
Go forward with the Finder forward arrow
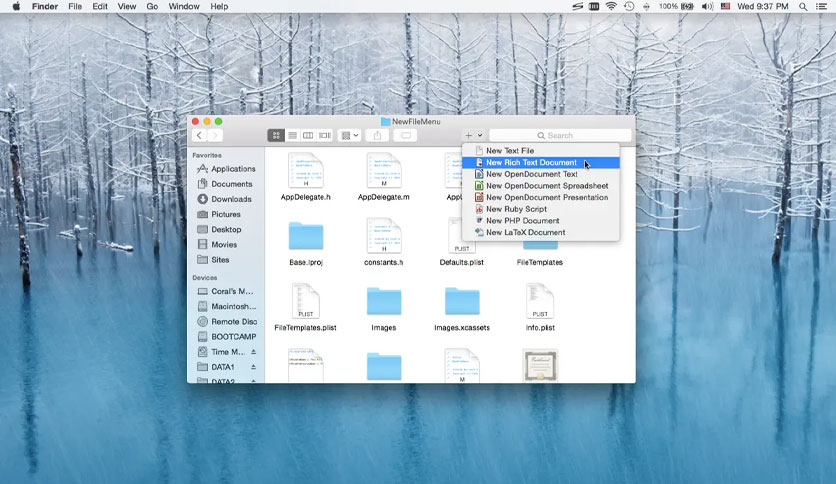tap(215, 135)
